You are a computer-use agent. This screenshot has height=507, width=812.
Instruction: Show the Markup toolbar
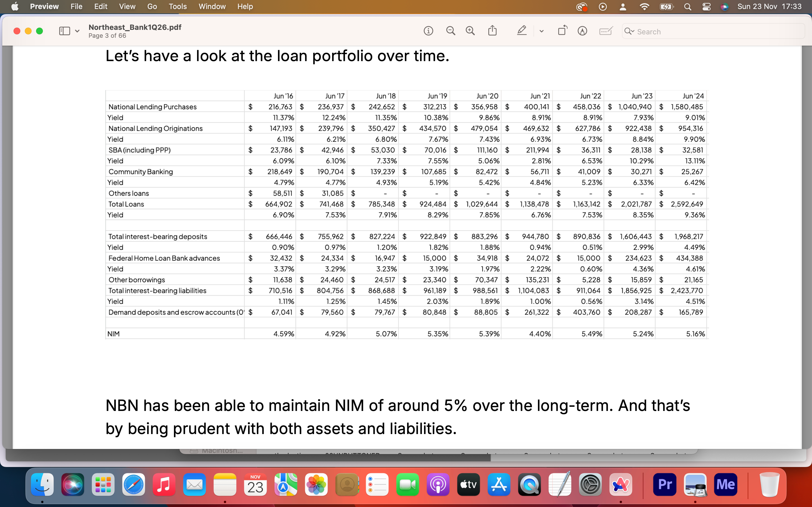click(582, 31)
